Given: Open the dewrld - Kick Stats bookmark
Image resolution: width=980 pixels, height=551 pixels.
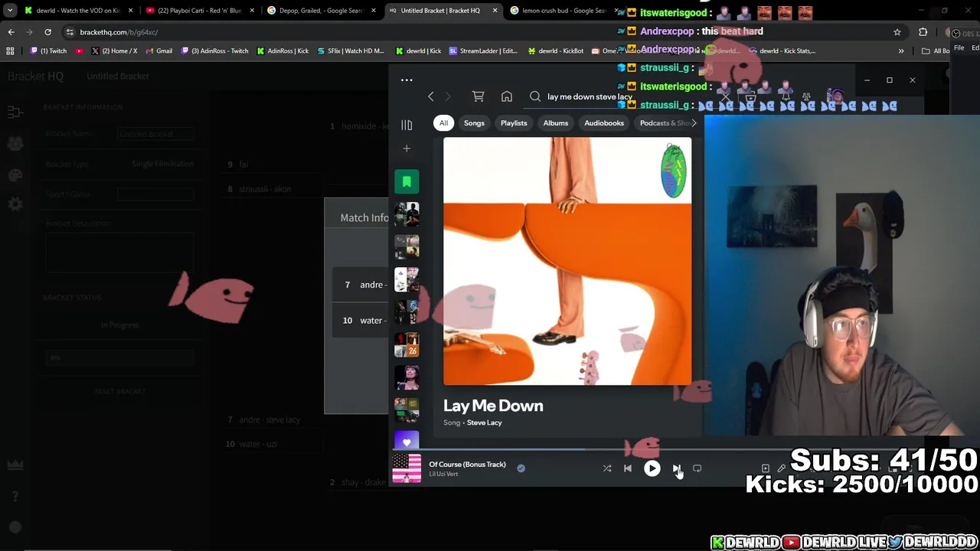Looking at the screenshot, I should [x=782, y=51].
